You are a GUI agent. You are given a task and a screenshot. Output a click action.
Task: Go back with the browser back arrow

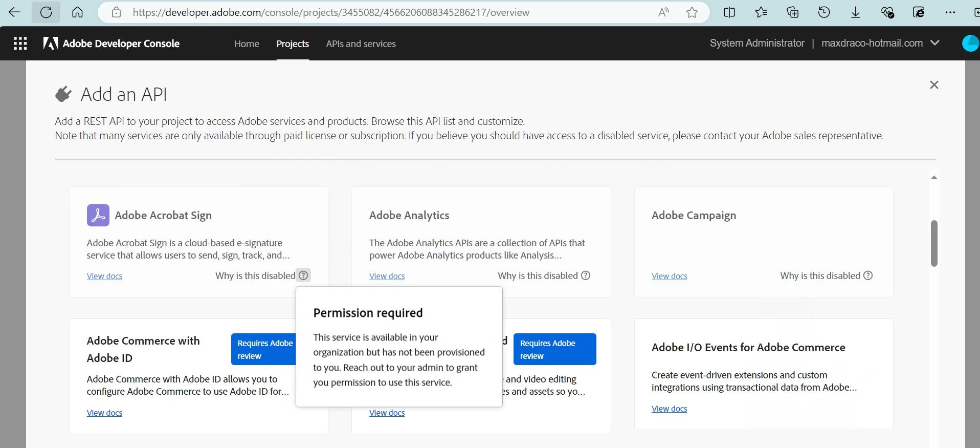point(15,12)
